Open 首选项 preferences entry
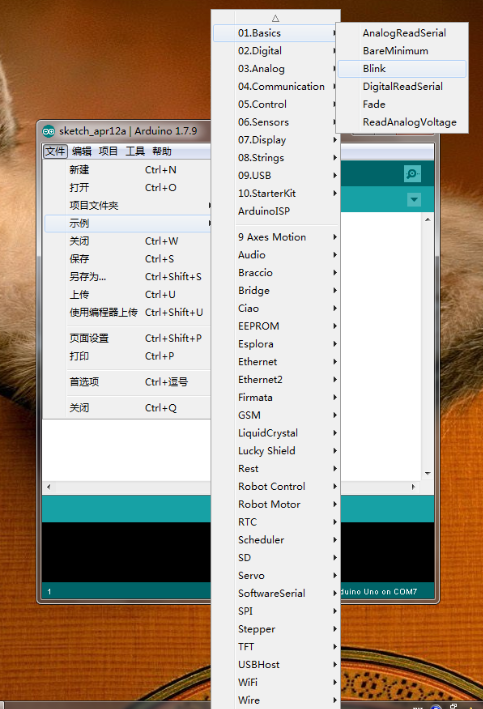Screen dimensions: 483x709 pyautogui.click(x=128, y=382)
